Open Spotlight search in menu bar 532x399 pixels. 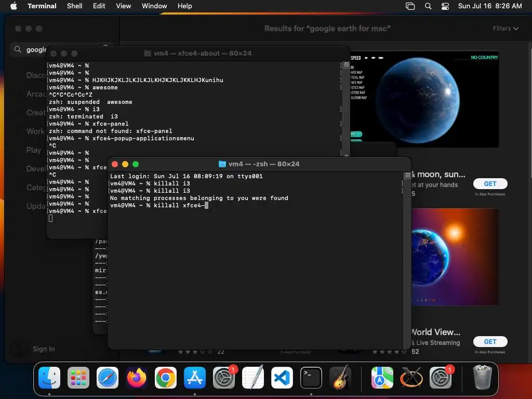[x=428, y=6]
